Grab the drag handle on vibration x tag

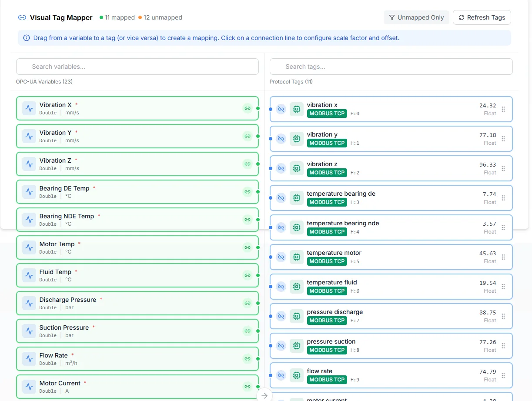503,109
